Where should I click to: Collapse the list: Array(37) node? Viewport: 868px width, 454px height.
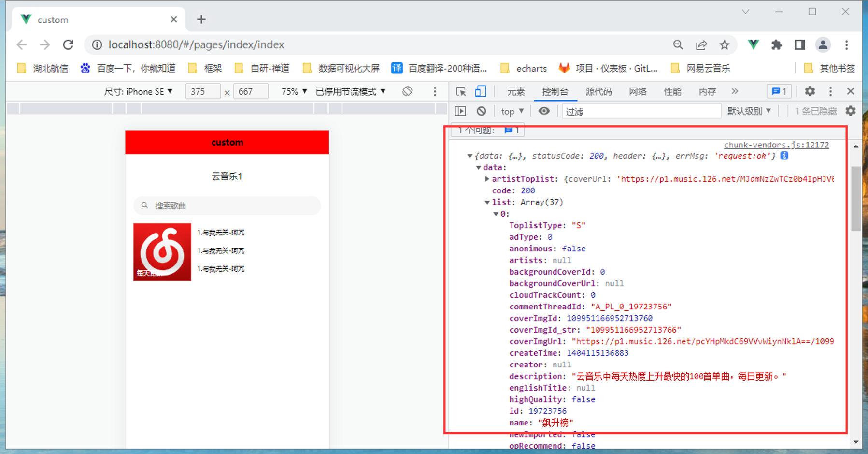coord(487,203)
